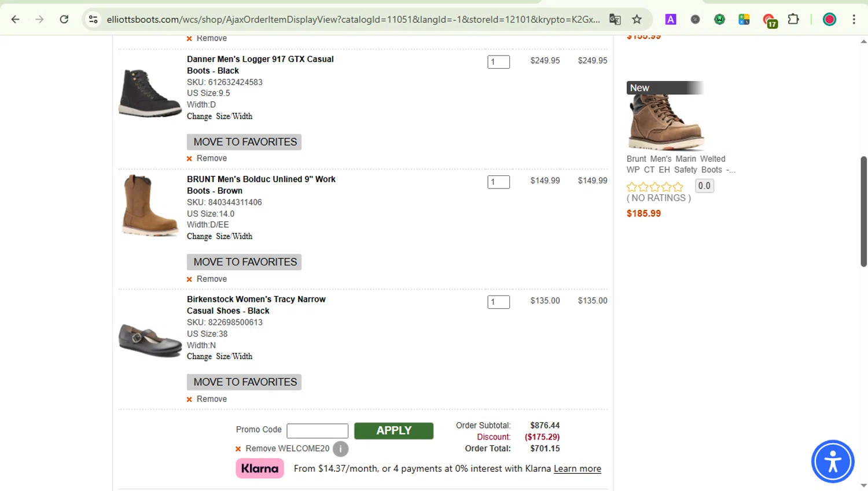Open Google Translate icon in address bar
This screenshot has height=491, width=868.
click(x=615, y=19)
